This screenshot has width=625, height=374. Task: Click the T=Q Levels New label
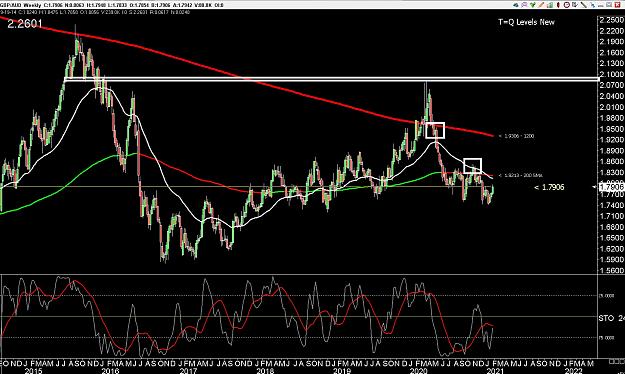pos(526,22)
